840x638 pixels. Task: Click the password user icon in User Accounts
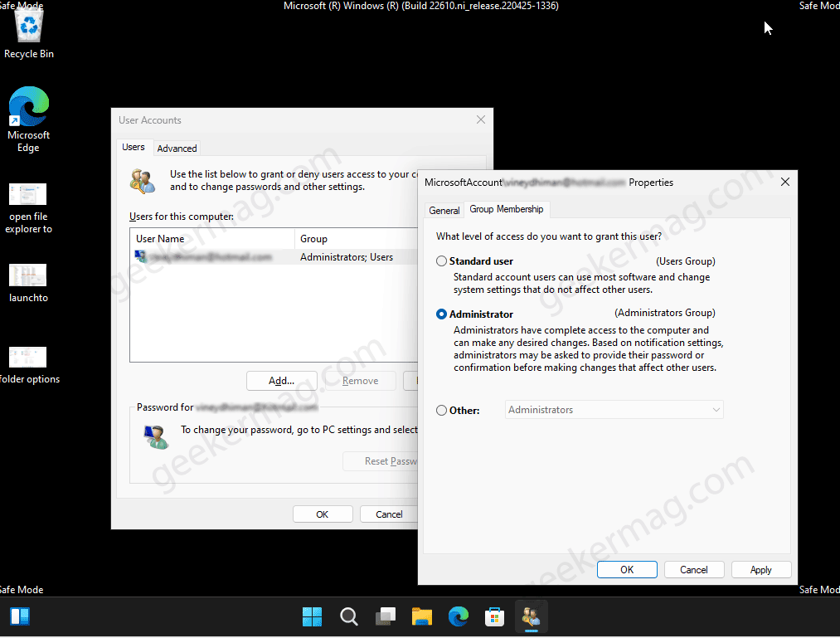(156, 436)
